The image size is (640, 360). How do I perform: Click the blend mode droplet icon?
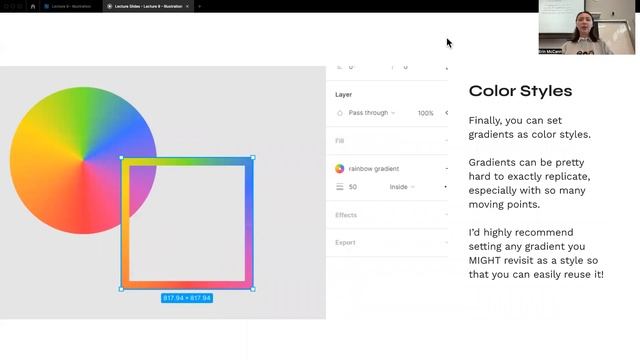pyautogui.click(x=340, y=113)
